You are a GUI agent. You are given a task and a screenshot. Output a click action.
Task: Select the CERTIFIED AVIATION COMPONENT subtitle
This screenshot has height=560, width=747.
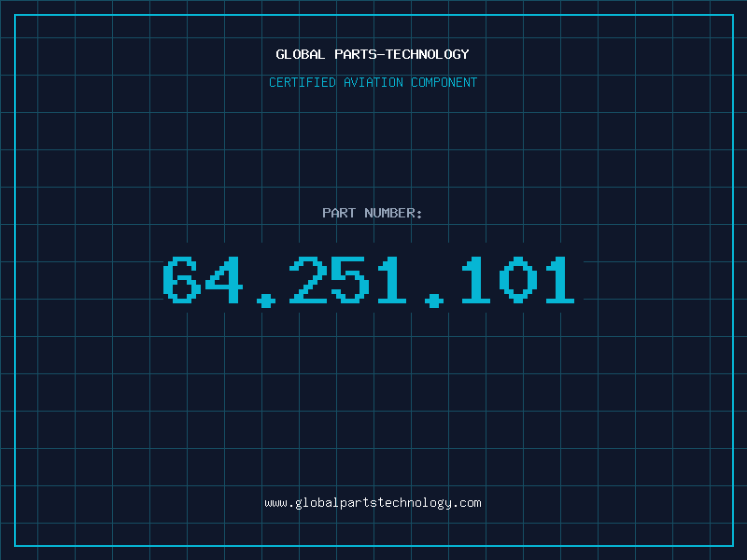373,82
